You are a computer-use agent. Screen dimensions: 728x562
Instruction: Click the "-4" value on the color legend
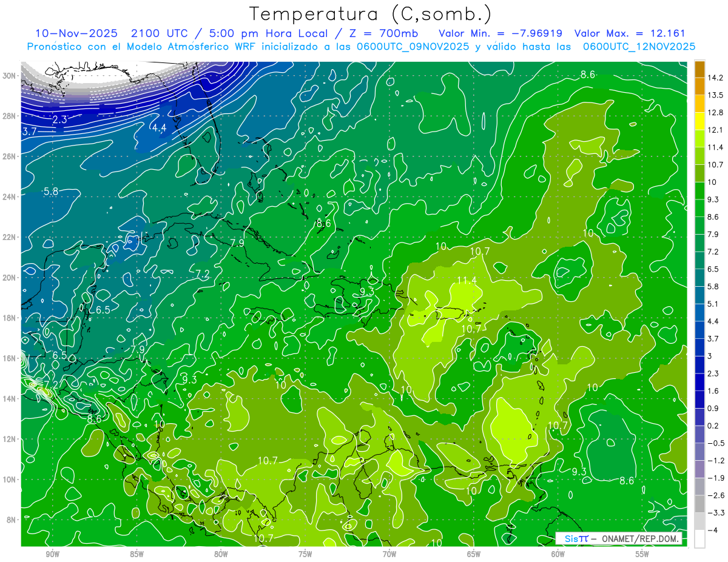[x=712, y=530]
